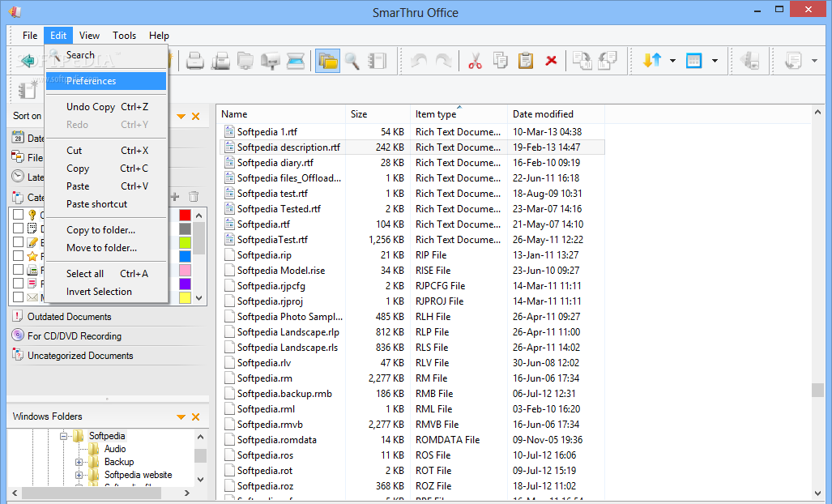Tick the checkbox next to the star icon
This screenshot has width=832, height=504.
[18, 256]
